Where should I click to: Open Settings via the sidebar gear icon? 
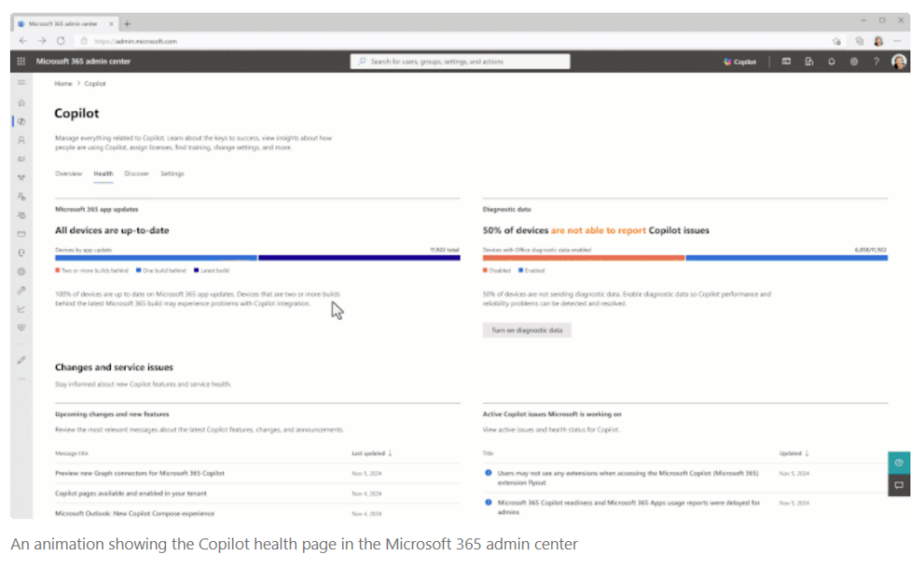click(x=22, y=271)
